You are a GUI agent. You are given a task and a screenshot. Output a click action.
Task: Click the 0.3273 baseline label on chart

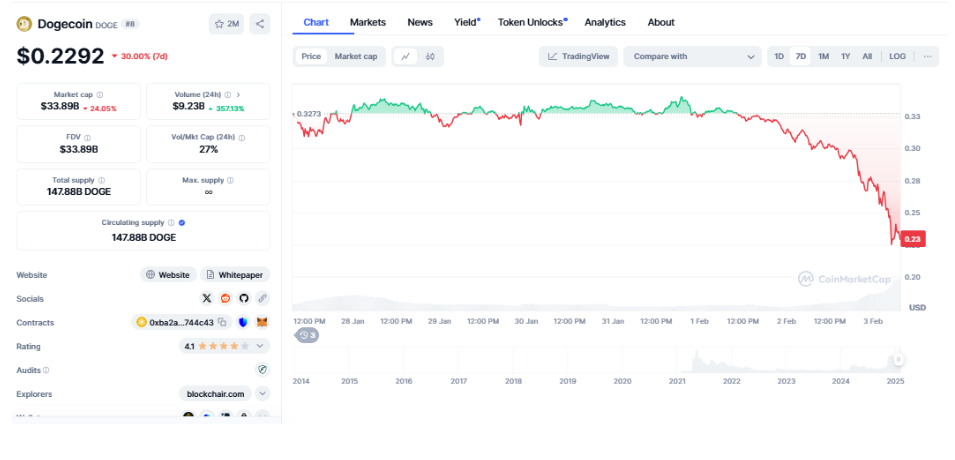[x=311, y=113]
